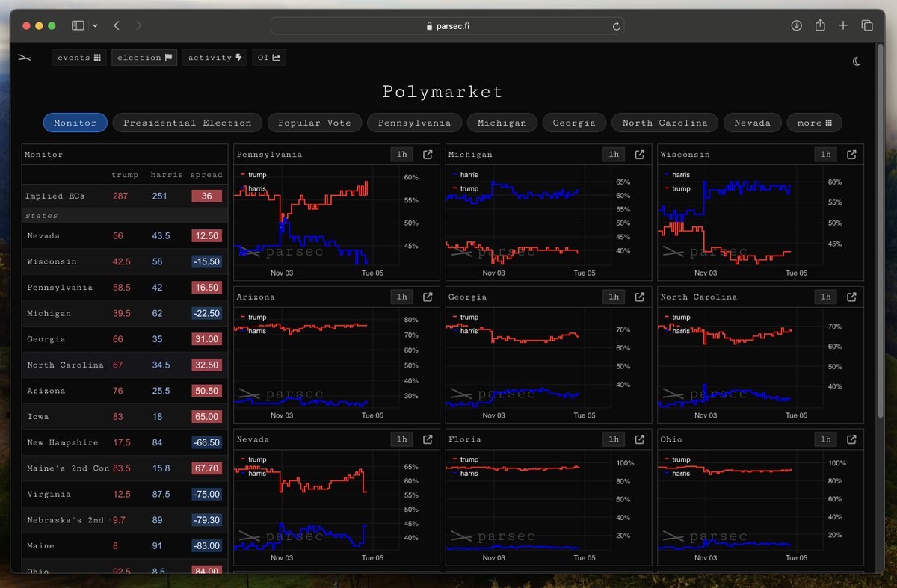Toggle trump series in Wisconsin legend

point(677,188)
